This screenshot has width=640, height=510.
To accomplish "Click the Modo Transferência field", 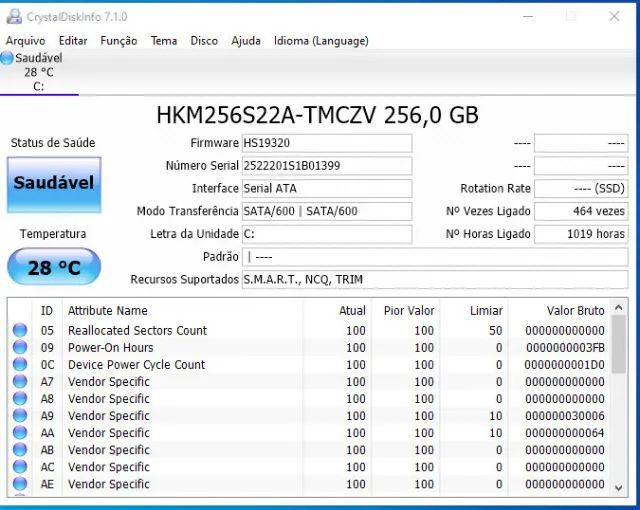I will pyautogui.click(x=327, y=211).
